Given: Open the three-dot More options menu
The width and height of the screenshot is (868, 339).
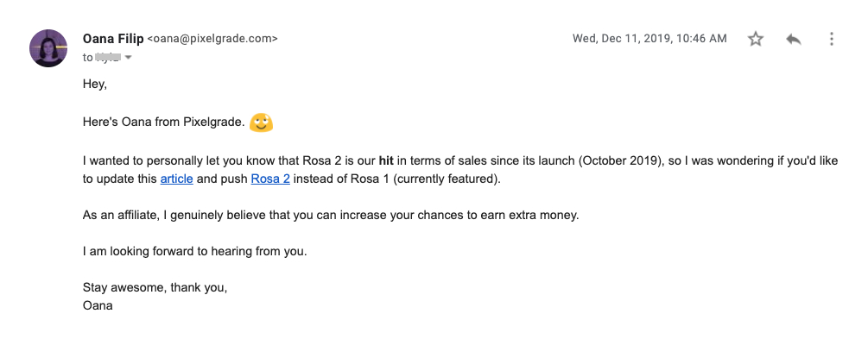Looking at the screenshot, I should (x=831, y=39).
